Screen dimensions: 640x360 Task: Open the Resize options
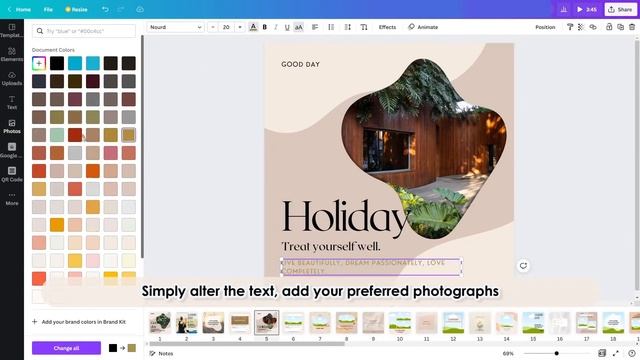point(76,9)
